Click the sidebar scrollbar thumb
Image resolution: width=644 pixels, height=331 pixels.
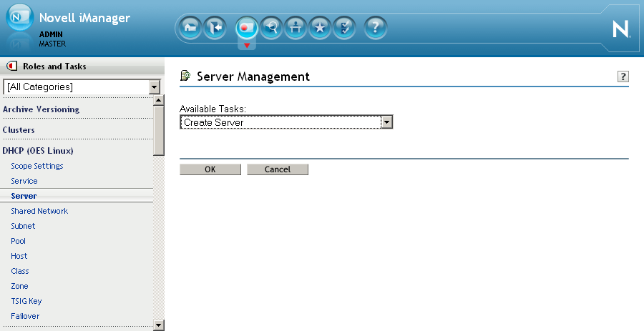(x=159, y=130)
